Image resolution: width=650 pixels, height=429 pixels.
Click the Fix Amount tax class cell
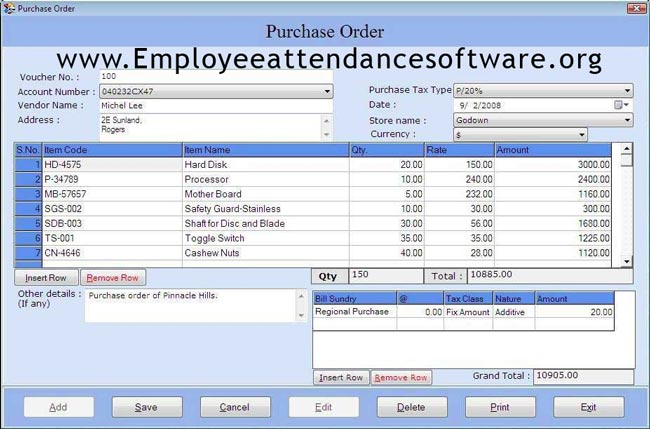(x=468, y=312)
